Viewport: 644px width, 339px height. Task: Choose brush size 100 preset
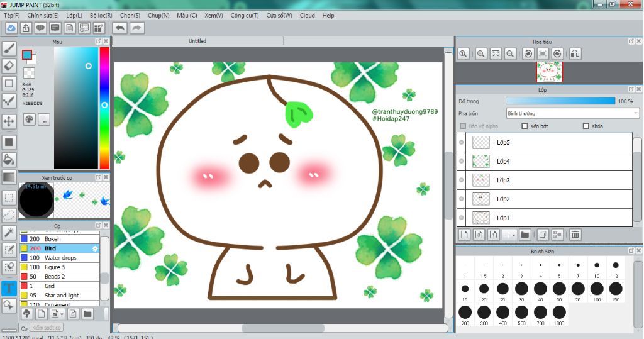(597, 289)
